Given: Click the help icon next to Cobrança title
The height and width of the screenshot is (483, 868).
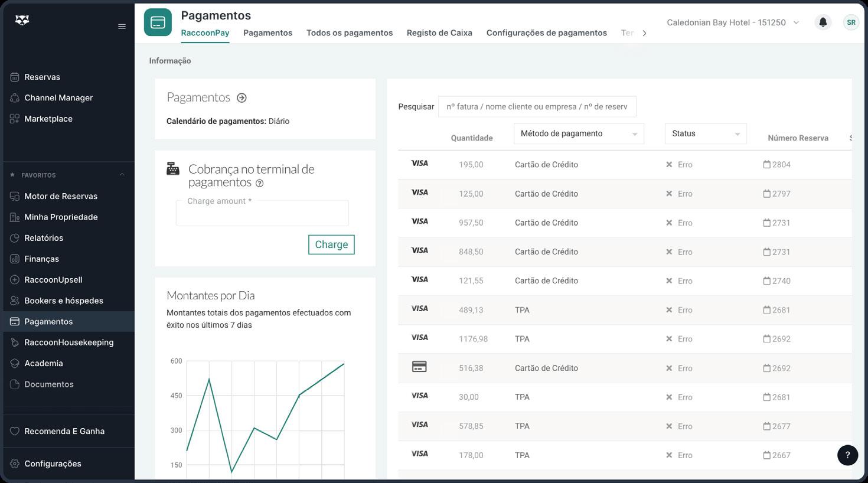Looking at the screenshot, I should (259, 184).
